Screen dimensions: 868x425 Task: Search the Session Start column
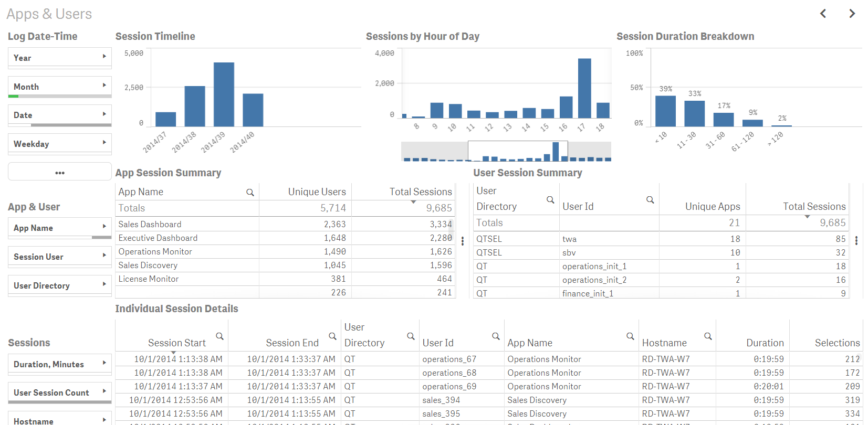tap(220, 336)
